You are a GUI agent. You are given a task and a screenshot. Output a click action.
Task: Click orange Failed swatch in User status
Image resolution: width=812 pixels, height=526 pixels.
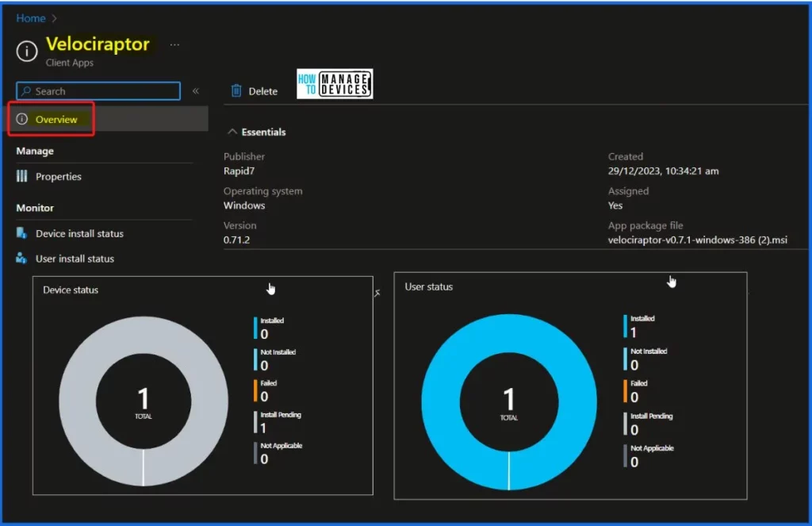click(x=625, y=391)
